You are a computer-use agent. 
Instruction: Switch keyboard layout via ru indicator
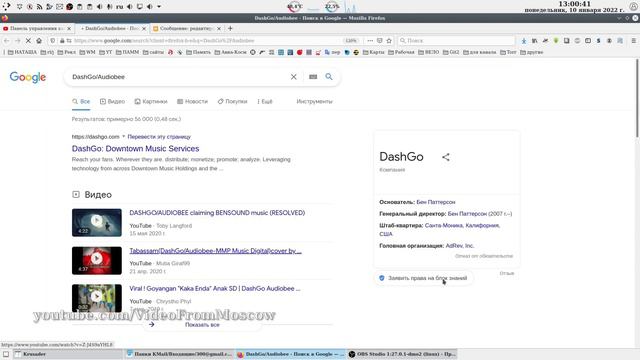(x=120, y=7)
